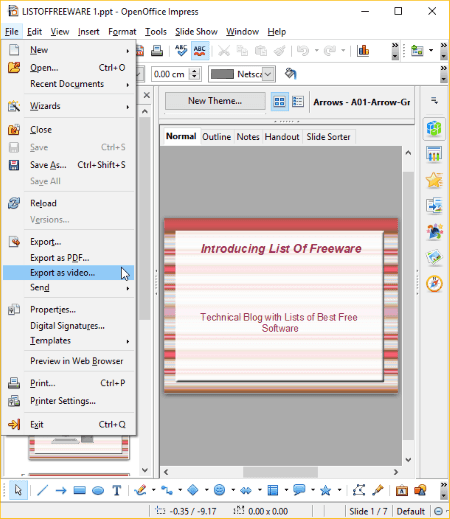Expand the Wizards submenu
The height and width of the screenshot is (519, 450).
[68, 106]
